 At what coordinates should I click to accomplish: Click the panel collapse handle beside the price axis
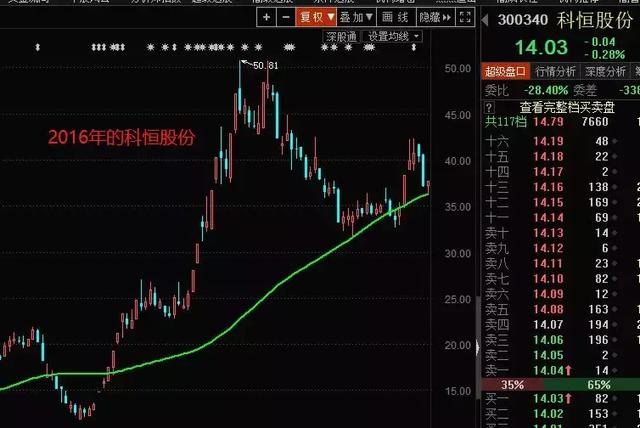click(x=478, y=346)
